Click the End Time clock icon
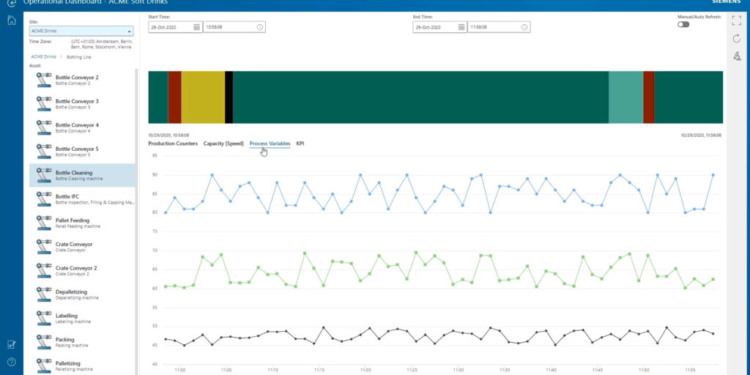The width and height of the screenshot is (750, 375). tap(524, 27)
